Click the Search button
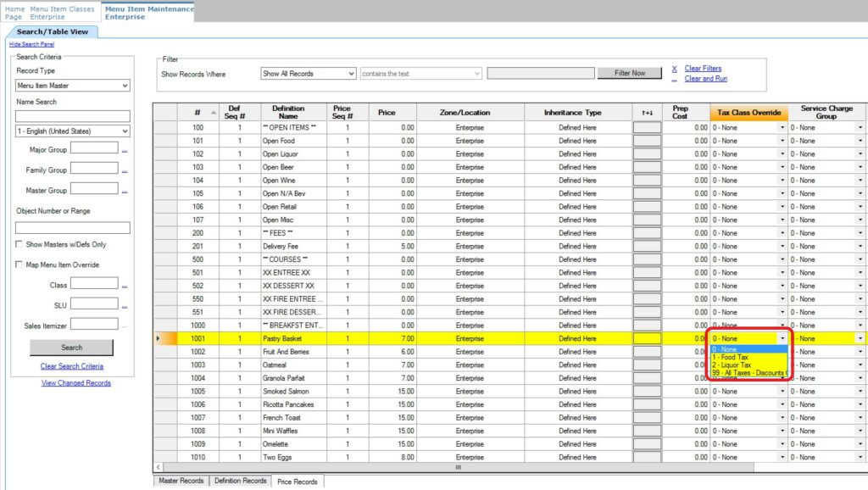Viewport: 868px width, 490px height. 71,347
